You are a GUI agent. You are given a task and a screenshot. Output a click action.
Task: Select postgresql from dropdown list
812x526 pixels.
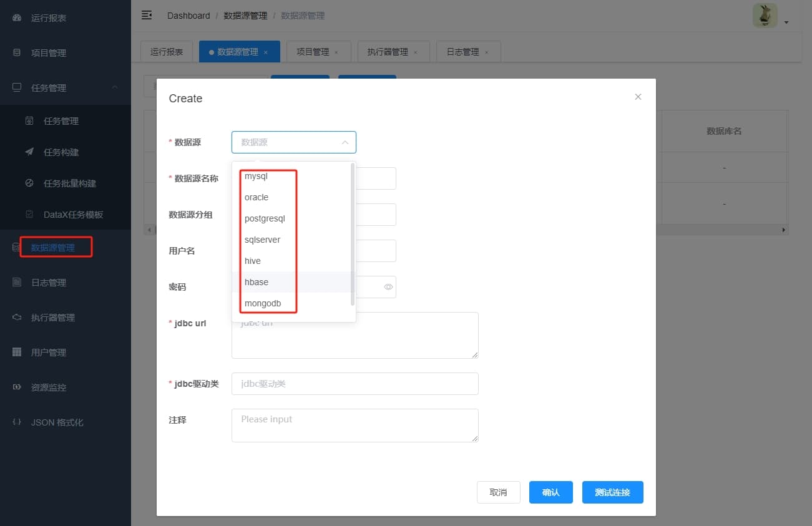(291, 218)
